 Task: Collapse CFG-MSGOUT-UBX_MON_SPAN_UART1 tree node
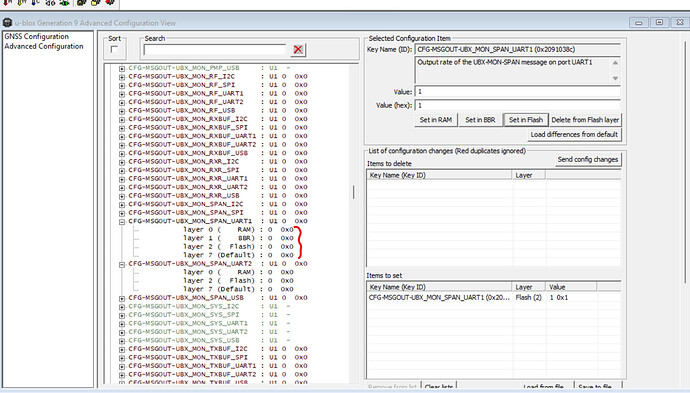click(x=122, y=221)
